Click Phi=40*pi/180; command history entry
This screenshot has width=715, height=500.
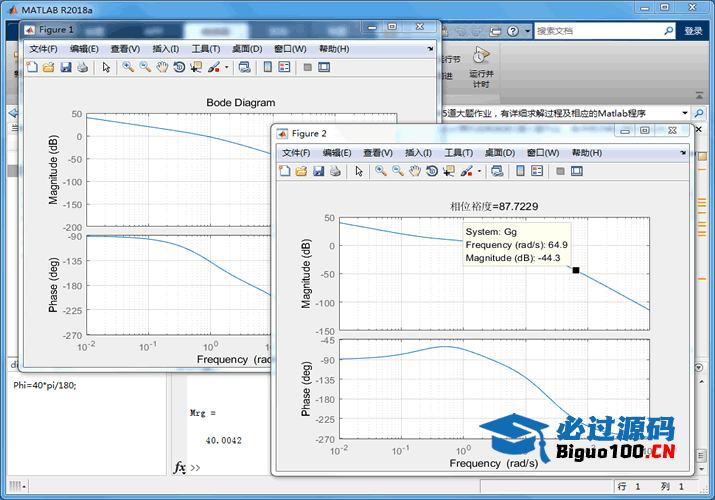[45, 385]
